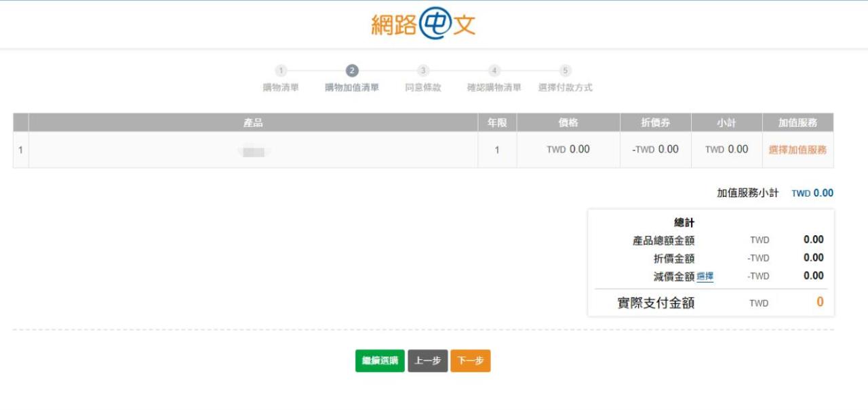Click the highlighted step 2 circle
Image resolution: width=868 pixels, height=410 pixels.
[x=352, y=70]
